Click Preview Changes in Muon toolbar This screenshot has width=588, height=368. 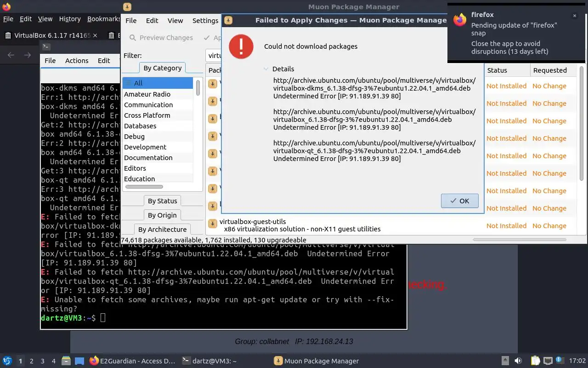(161, 38)
